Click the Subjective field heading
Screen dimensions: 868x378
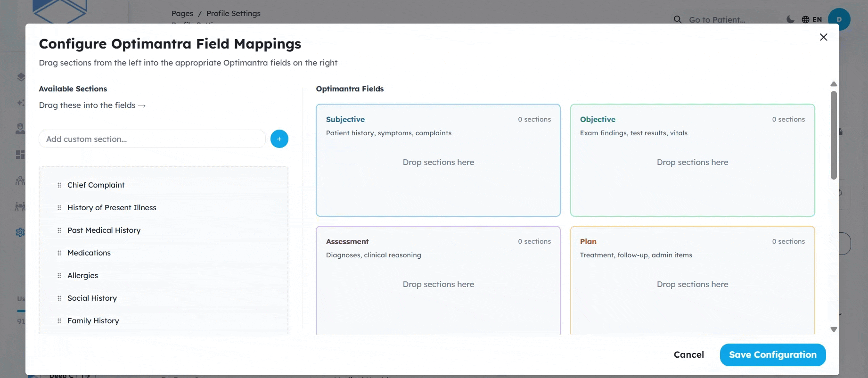[x=345, y=120]
